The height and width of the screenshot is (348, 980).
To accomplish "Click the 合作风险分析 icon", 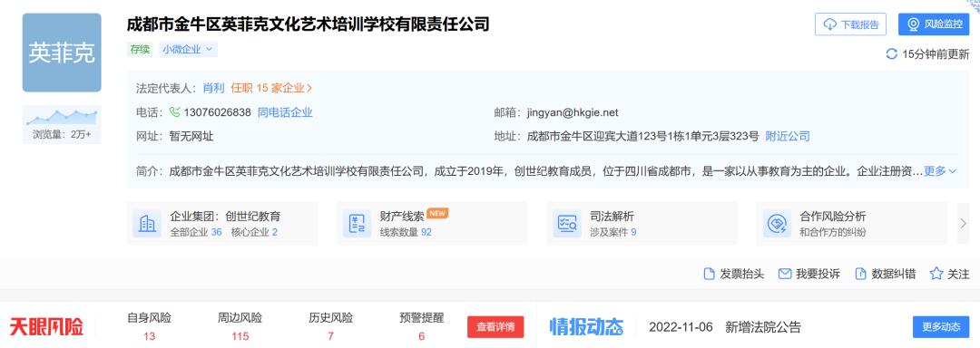I will [x=777, y=223].
